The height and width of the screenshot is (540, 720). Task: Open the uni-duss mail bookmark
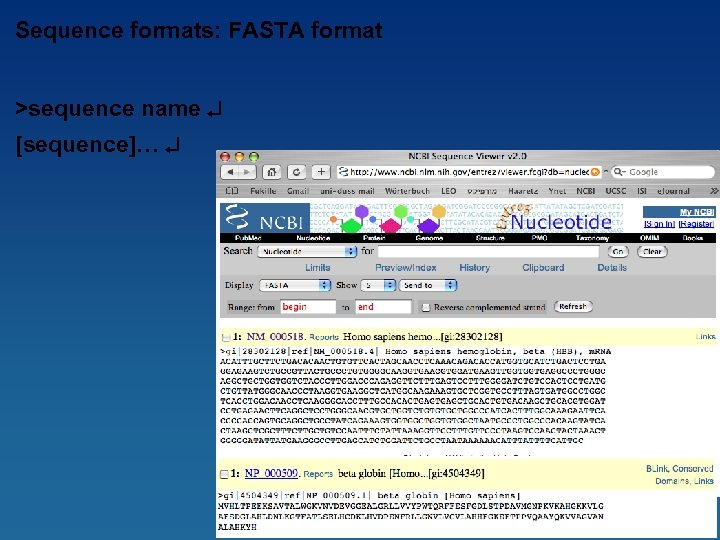(347, 191)
